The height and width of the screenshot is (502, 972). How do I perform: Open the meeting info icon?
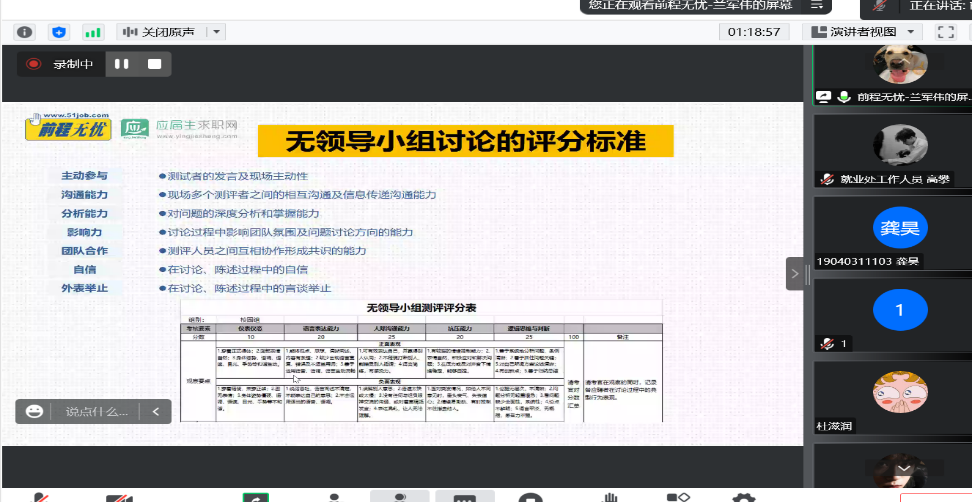tap(25, 32)
